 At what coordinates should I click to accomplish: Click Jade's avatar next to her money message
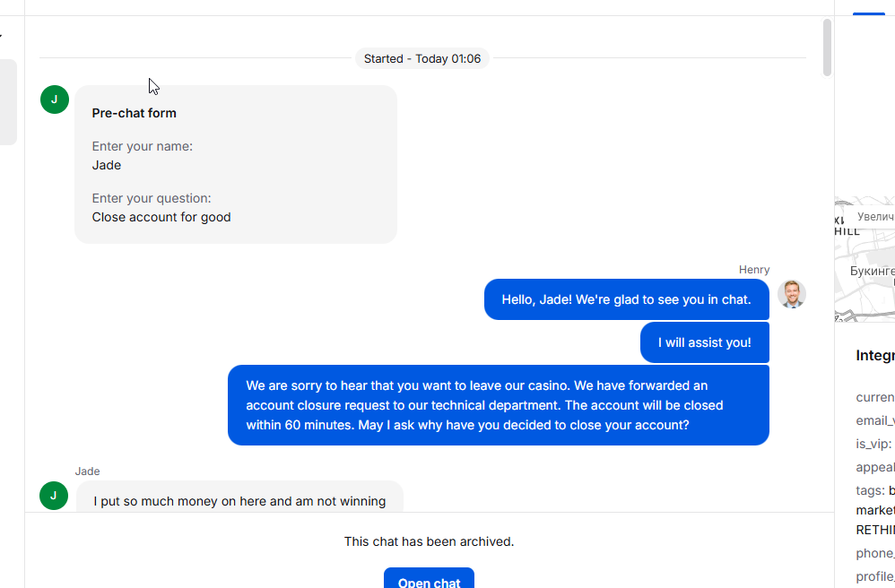(x=54, y=496)
